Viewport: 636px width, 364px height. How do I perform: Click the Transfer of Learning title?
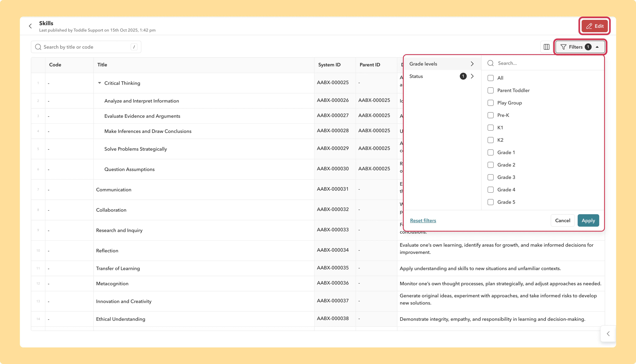118,268
